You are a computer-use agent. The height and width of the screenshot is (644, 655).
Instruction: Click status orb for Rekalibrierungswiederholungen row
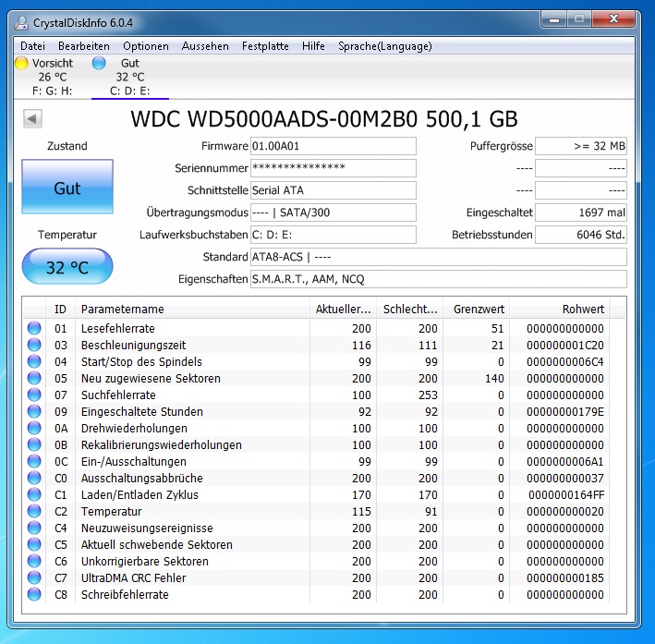tap(34, 444)
